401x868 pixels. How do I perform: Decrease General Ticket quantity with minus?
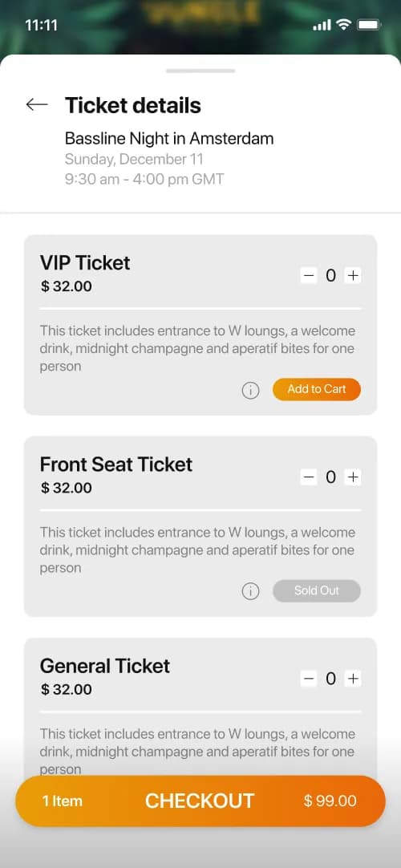click(x=309, y=678)
